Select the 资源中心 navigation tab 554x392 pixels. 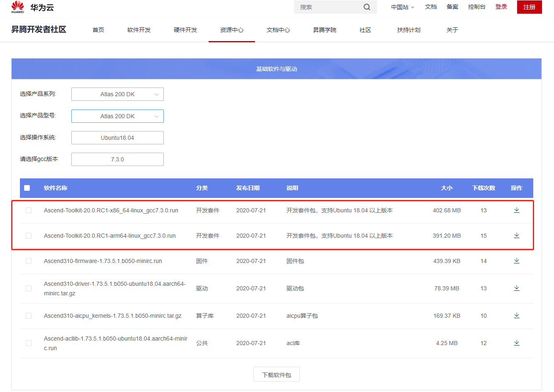pos(232,30)
